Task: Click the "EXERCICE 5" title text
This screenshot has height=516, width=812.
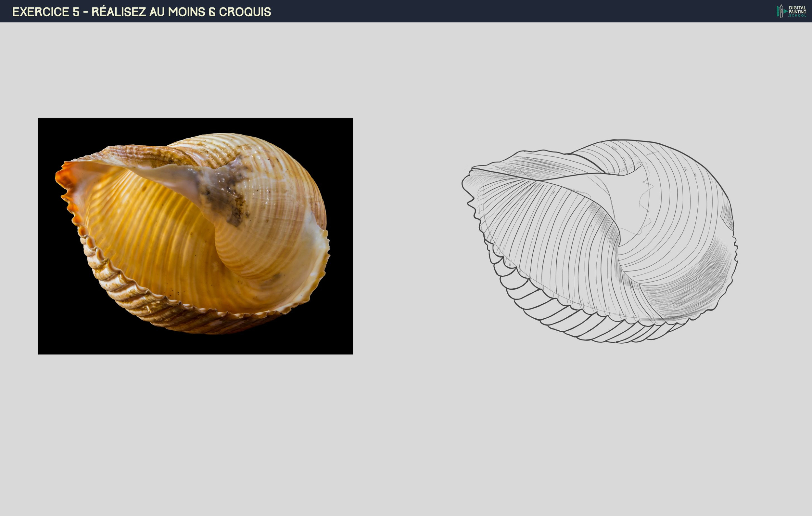Action: (x=45, y=12)
